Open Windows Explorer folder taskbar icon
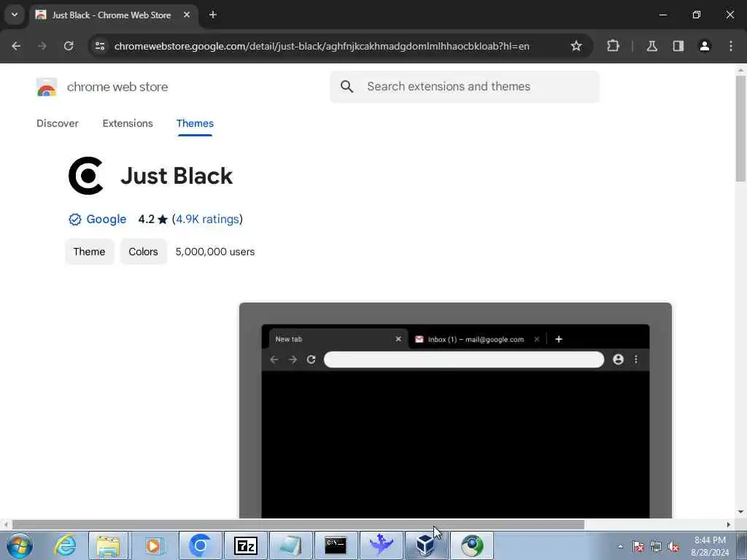 coord(109,545)
